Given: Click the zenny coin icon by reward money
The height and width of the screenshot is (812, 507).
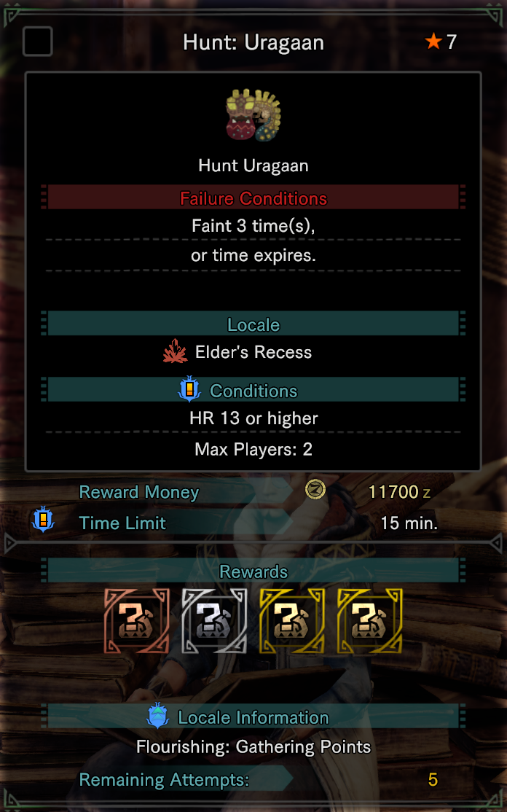Looking at the screenshot, I should [x=315, y=489].
